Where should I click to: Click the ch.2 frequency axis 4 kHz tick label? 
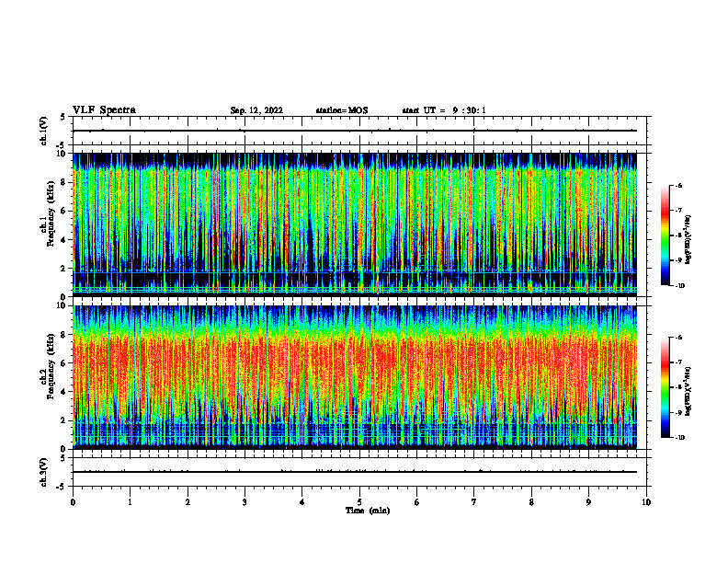[x=64, y=392]
